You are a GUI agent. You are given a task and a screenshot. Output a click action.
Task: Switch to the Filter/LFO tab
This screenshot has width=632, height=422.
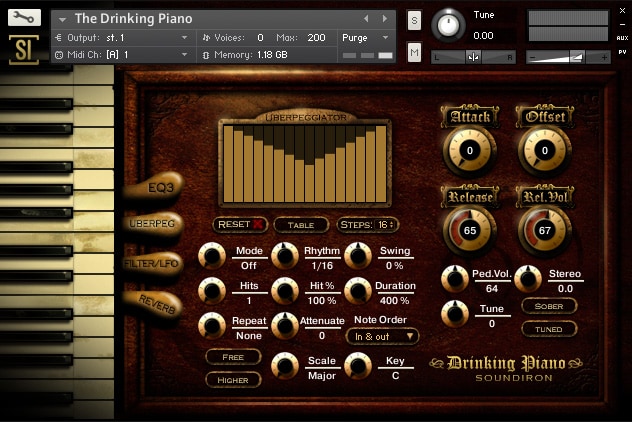tap(152, 264)
